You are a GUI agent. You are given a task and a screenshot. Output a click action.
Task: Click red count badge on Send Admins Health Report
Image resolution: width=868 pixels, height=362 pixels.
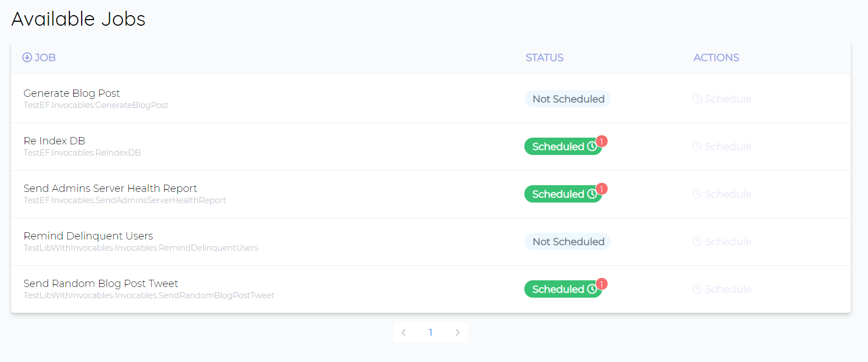(x=602, y=189)
